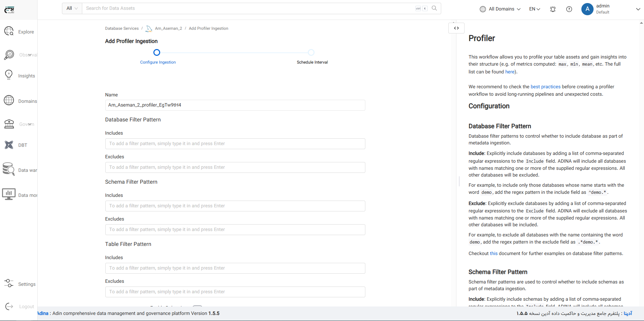Viewport: 644px width, 321px height.
Task: Expand the Observability menu
Action: [30, 55]
